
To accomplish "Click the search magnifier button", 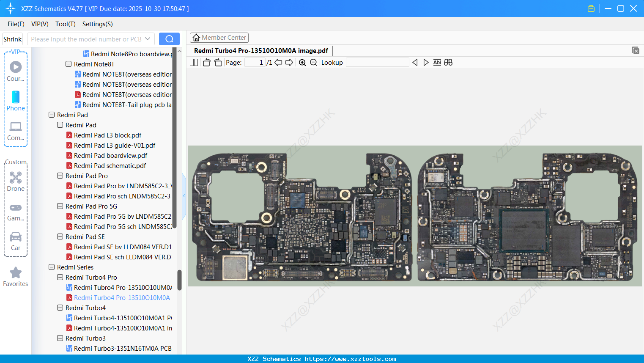I will coord(169,38).
